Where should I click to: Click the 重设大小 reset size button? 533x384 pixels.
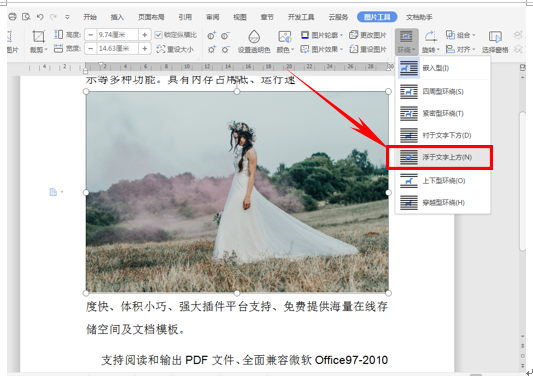click(175, 49)
